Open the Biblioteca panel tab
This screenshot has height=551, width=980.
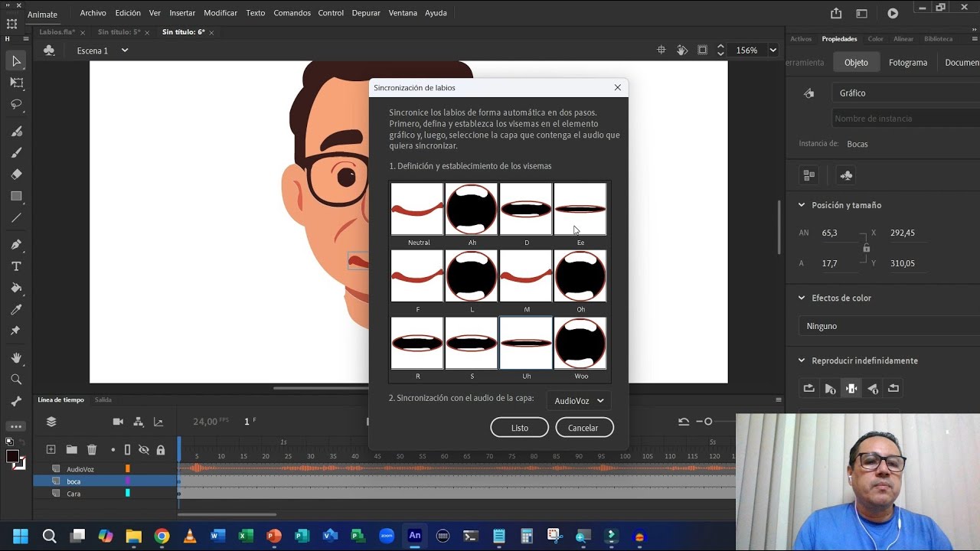[x=939, y=39]
